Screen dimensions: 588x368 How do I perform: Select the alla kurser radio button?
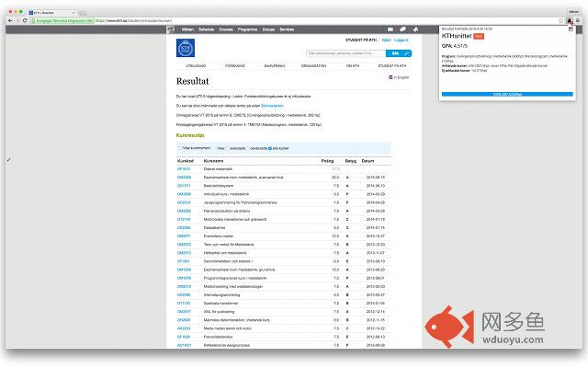pyautogui.click(x=270, y=148)
